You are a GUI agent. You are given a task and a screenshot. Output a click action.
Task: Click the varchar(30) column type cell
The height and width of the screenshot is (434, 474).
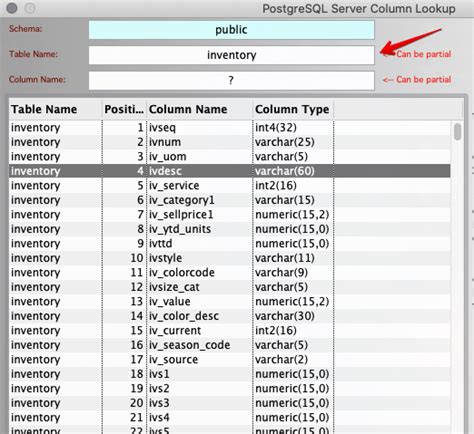click(293, 316)
